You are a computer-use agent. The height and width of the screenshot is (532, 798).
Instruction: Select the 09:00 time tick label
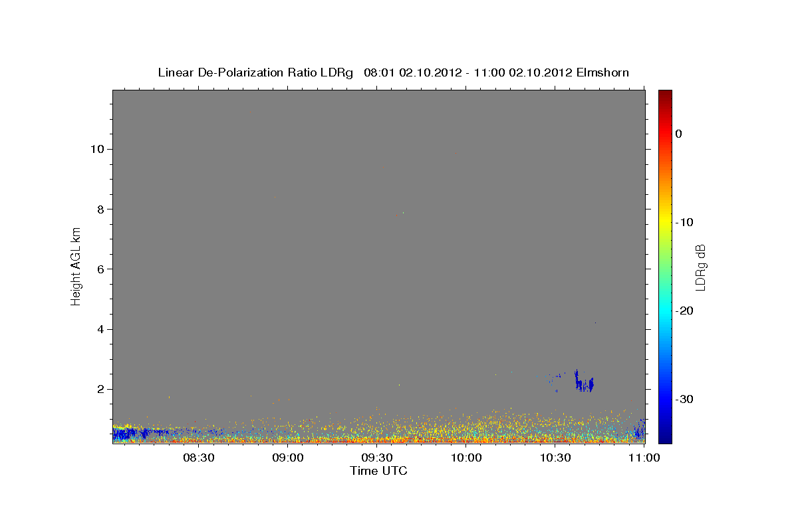288,458
